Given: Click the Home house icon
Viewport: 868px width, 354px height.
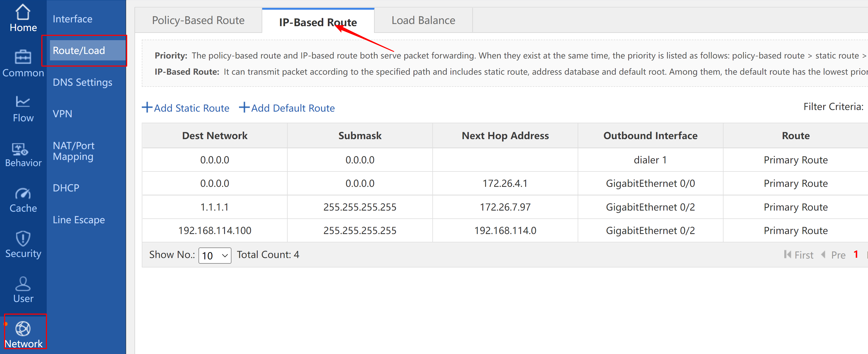Looking at the screenshot, I should (23, 12).
